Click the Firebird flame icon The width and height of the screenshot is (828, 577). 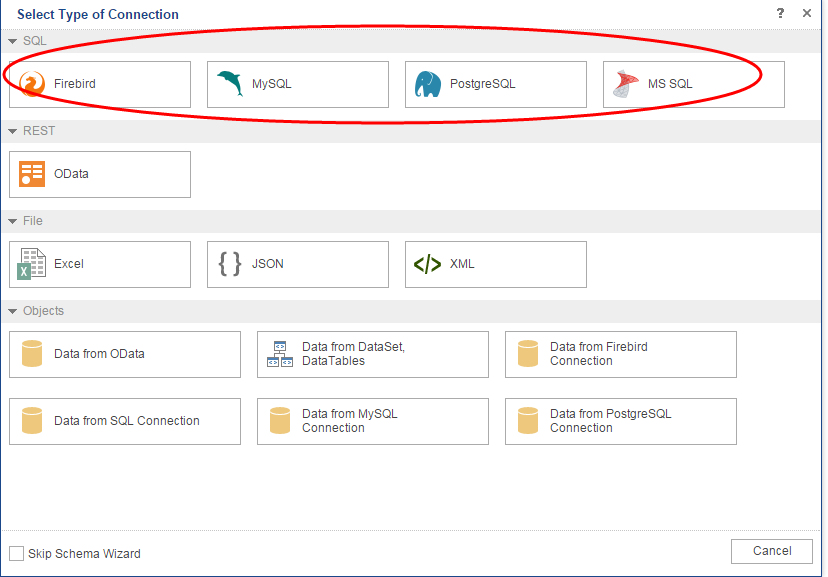[x=32, y=84]
